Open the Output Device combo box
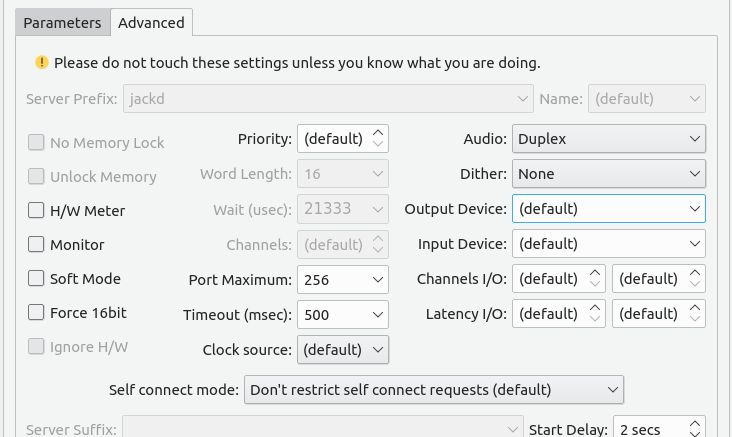 [x=609, y=209]
